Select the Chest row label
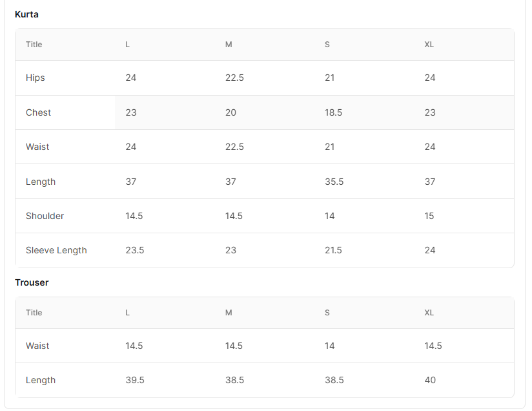This screenshot has height=411, width=532. (38, 112)
